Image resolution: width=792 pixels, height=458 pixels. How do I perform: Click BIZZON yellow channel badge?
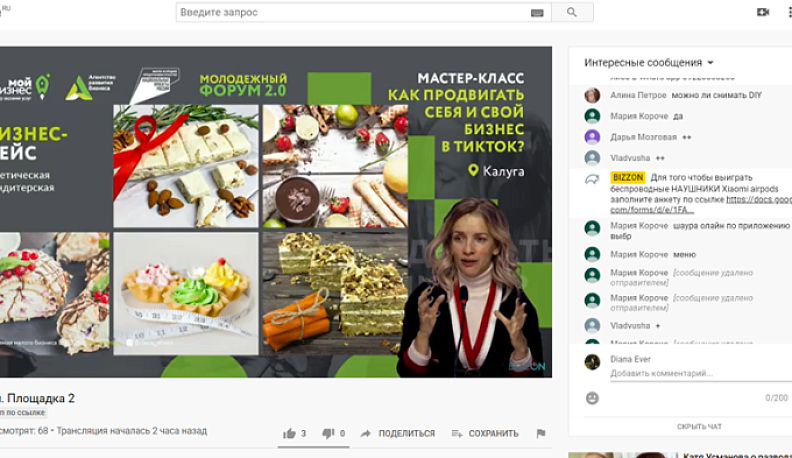(x=627, y=177)
